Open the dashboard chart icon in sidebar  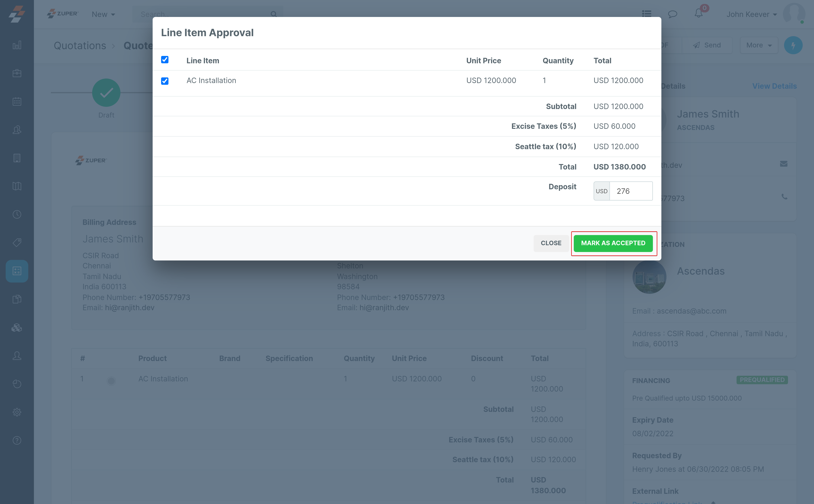pos(17,45)
